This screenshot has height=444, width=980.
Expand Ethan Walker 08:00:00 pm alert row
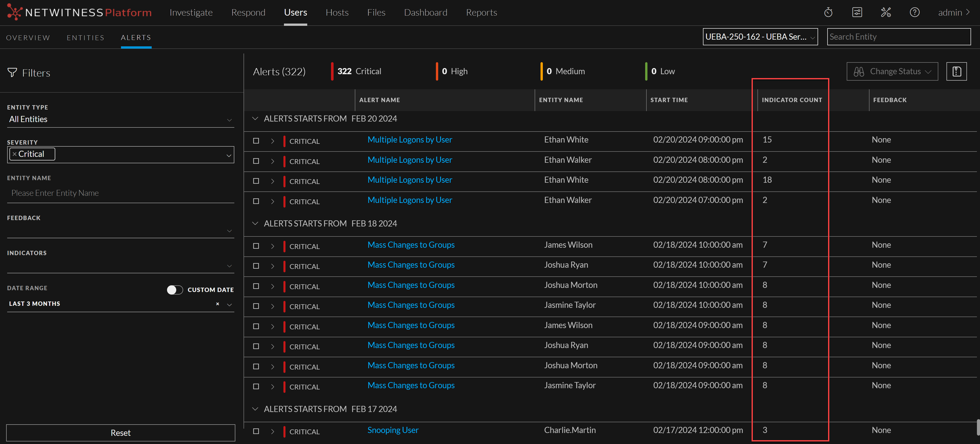click(x=272, y=161)
